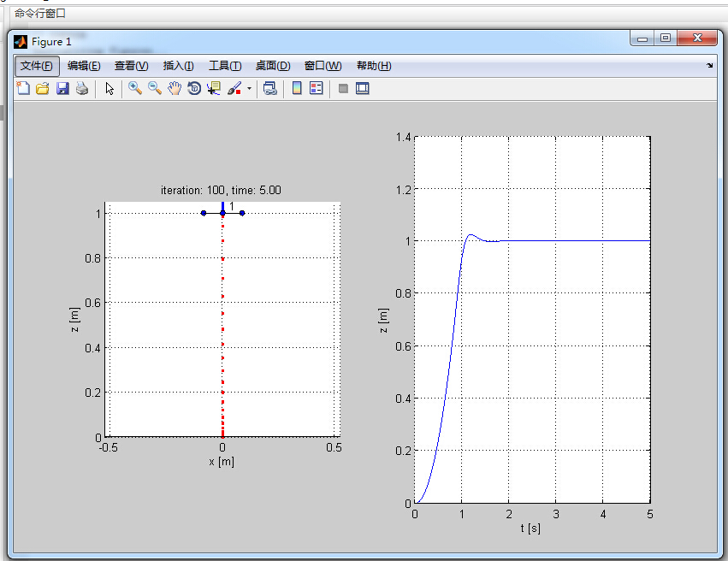The image size is (728, 561).
Task: Click the New Figure toolbar icon
Action: (23, 88)
